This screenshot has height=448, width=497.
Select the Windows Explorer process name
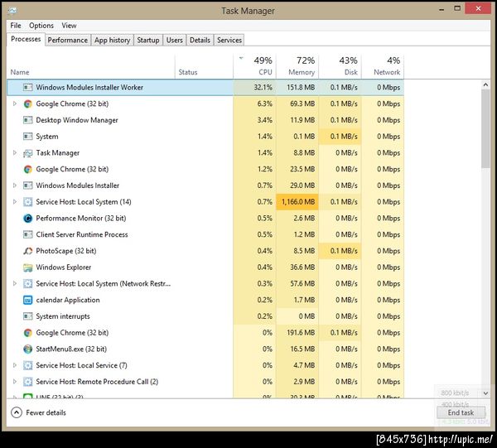[64, 267]
